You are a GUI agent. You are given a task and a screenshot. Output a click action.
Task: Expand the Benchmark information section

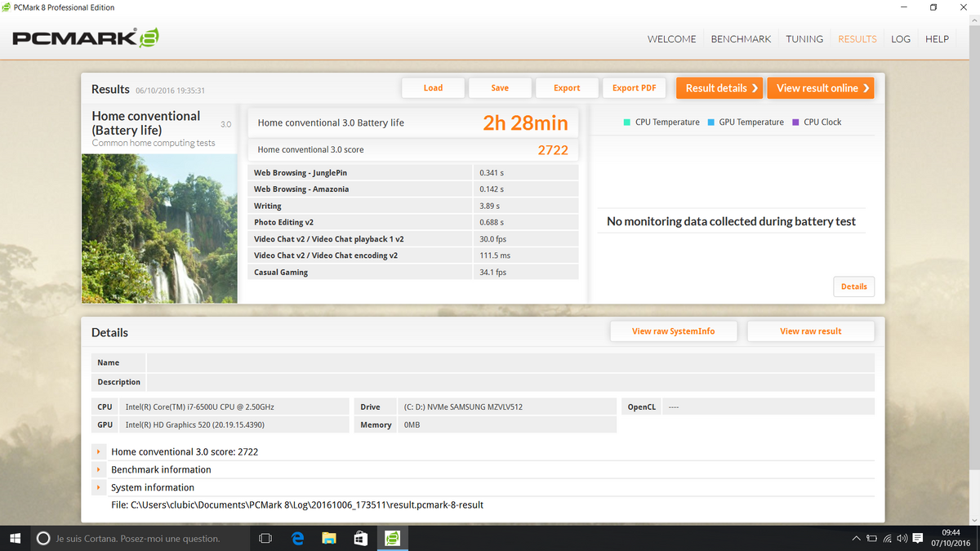coord(98,469)
